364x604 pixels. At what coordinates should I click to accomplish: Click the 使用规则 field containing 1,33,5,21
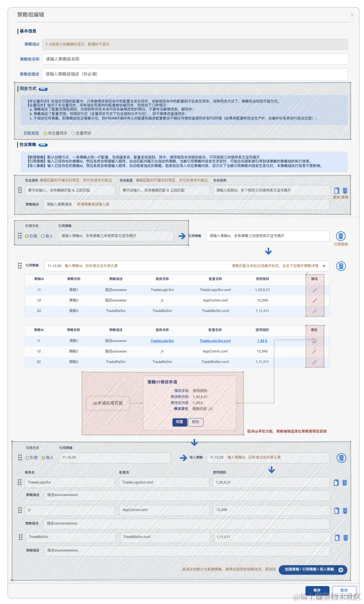[x=271, y=482]
